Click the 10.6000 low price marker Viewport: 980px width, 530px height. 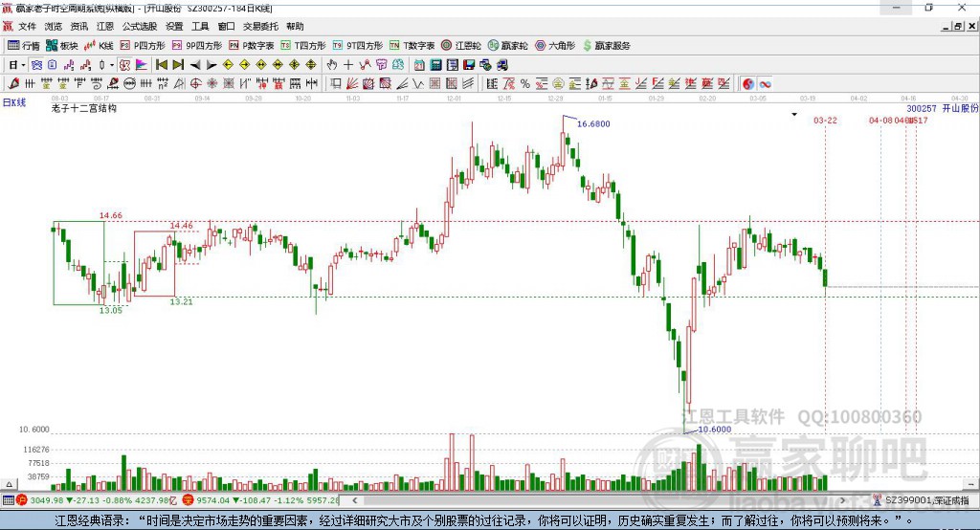714,430
